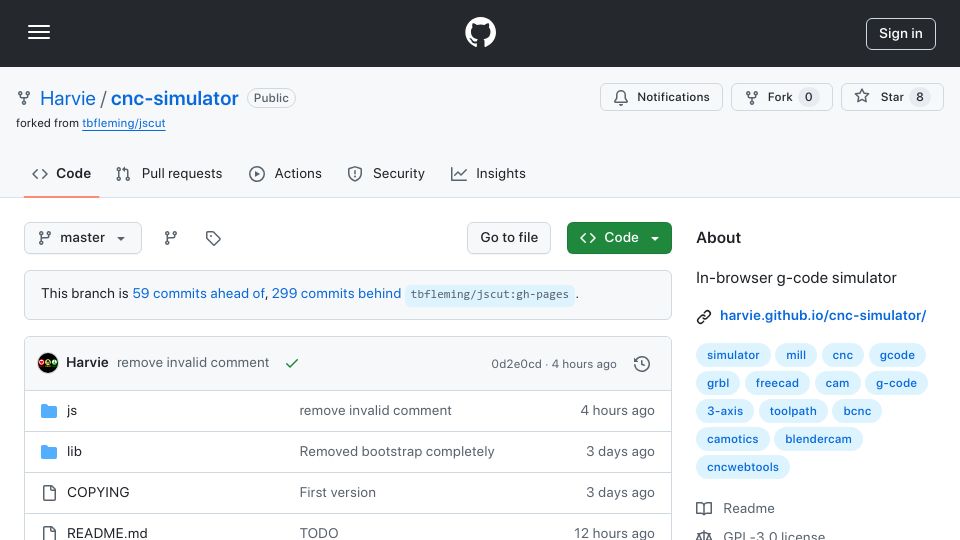Select the bcnc topic tag
The height and width of the screenshot is (540, 960).
857,411
